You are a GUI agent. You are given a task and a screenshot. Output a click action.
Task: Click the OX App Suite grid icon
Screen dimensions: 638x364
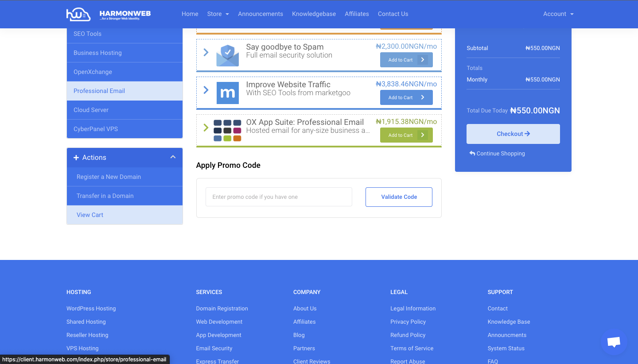pos(227,130)
